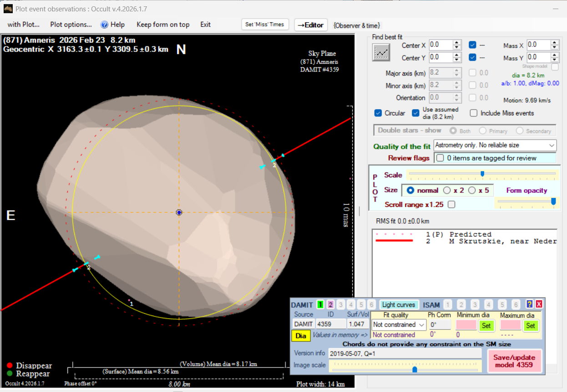The image size is (567, 392).
Task: Click Keep form on top menu item
Action: pos(163,25)
